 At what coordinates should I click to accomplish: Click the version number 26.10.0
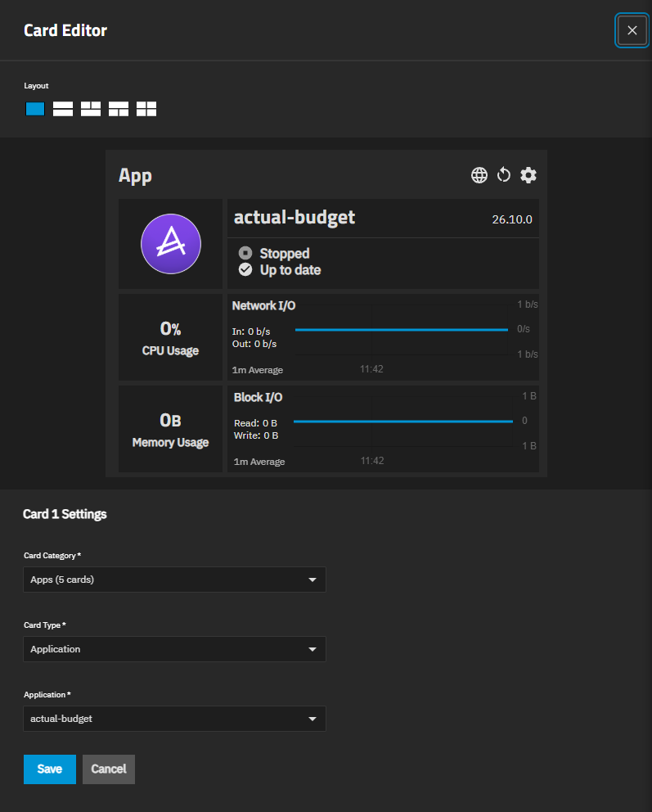pyautogui.click(x=512, y=219)
